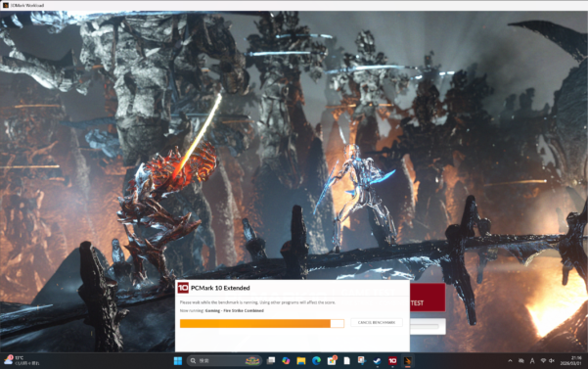This screenshot has width=588, height=369.
Task: Click the 3DMark Workload title bar icon
Action: click(6, 5)
